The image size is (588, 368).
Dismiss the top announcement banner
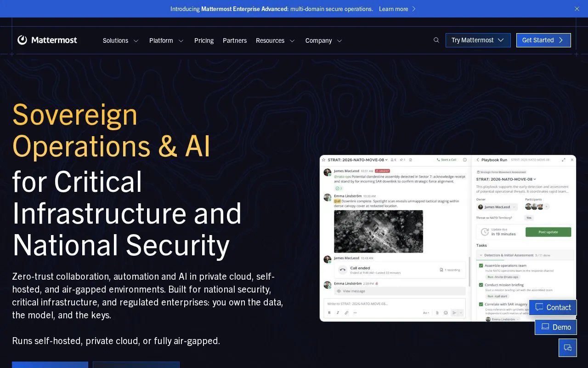(577, 9)
